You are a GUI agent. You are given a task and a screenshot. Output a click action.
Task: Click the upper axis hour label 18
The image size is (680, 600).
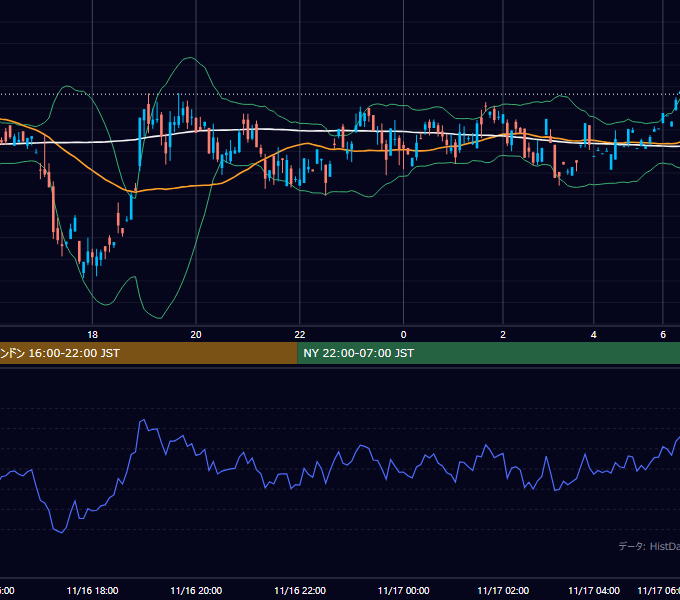pos(92,335)
